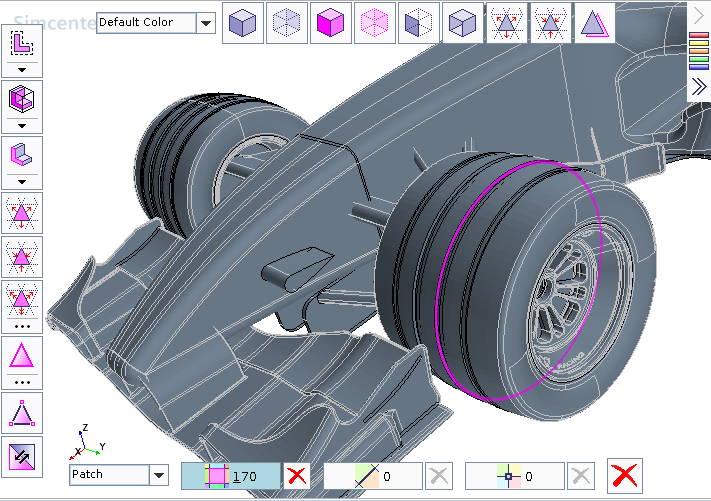Click the half-shaded cube display icon
Screen dimensions: 711x501
(x=419, y=23)
